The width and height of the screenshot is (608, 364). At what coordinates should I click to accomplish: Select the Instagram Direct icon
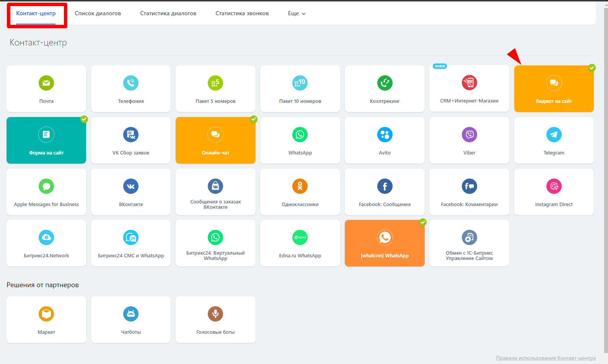tap(554, 186)
